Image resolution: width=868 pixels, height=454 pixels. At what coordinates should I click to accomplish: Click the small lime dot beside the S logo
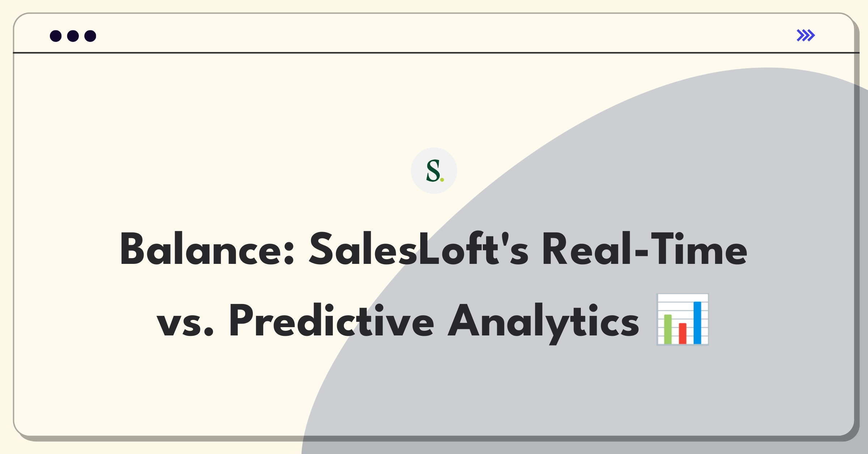coord(442,180)
